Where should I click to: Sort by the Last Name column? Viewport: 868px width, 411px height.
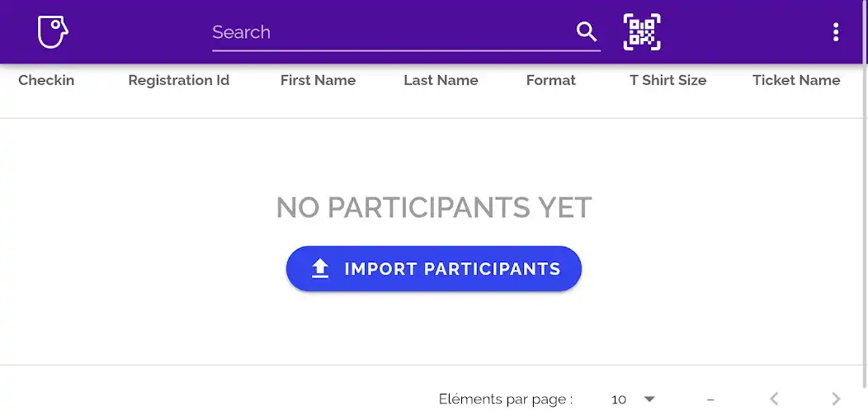click(x=441, y=80)
